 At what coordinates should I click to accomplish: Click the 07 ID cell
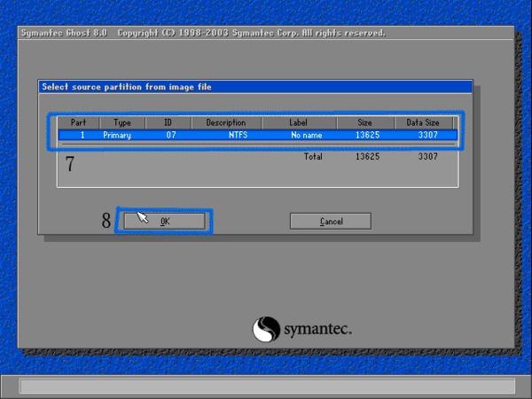pyautogui.click(x=171, y=136)
